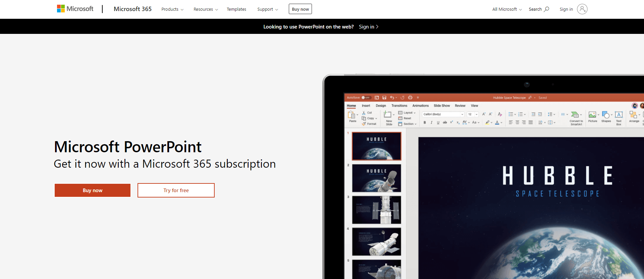This screenshot has height=279, width=644.
Task: Click the Sign in text in header
Action: [566, 9]
